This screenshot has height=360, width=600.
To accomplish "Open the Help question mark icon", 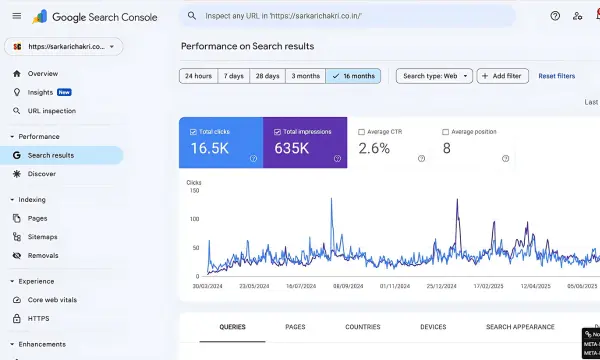I will [x=555, y=16].
